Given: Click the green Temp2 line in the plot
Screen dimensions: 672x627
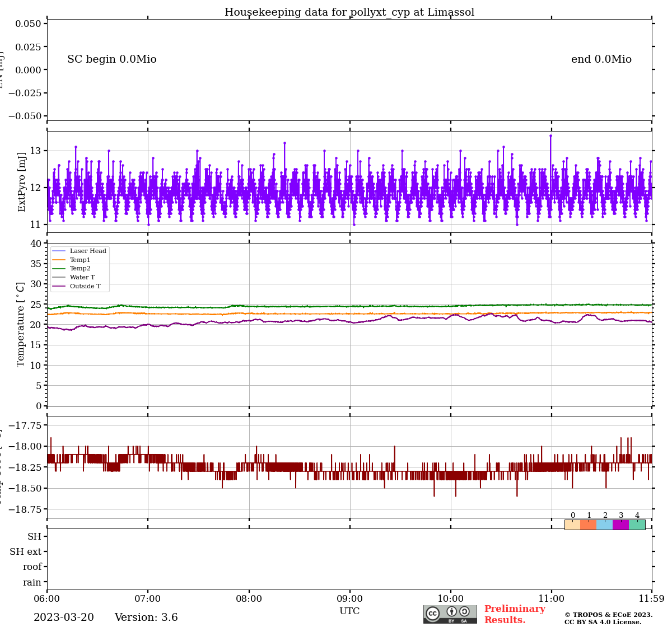Looking at the screenshot, I should pos(349,306).
